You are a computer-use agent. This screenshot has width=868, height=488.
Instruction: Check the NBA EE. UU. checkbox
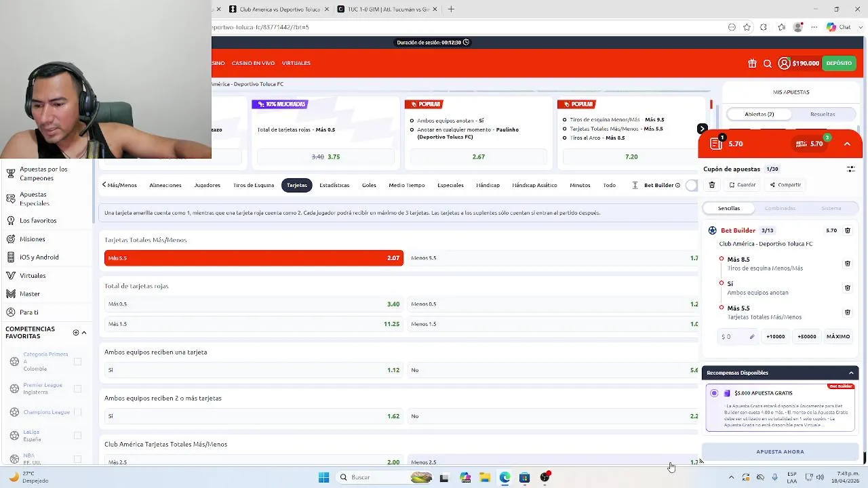pyautogui.click(x=77, y=459)
